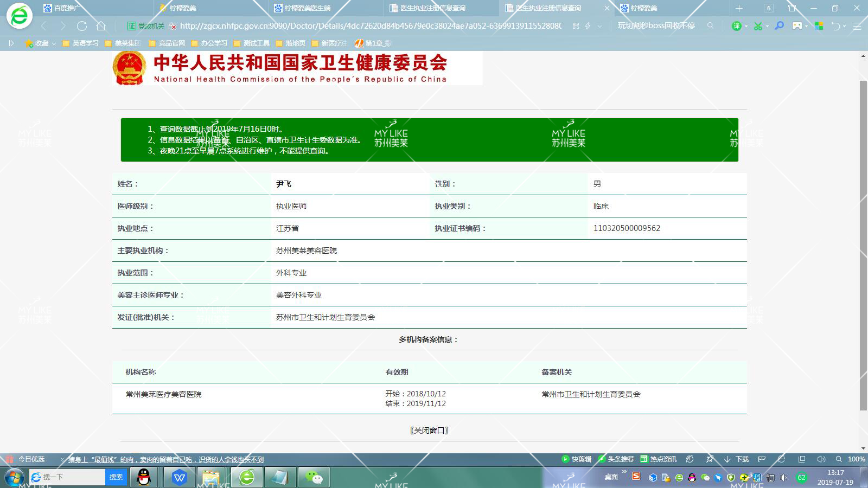This screenshot has height=488, width=868.
Task: Go to the browser home page icon
Action: [x=101, y=26]
